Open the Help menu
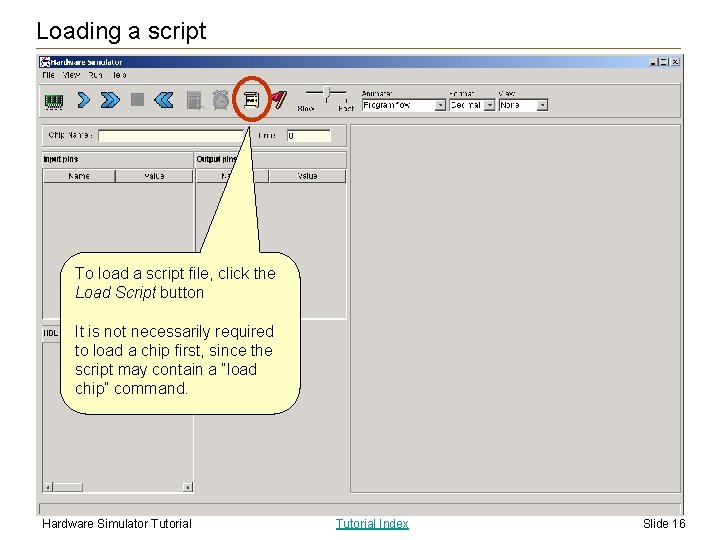Image resolution: width=720 pixels, height=540 pixels. (119, 75)
